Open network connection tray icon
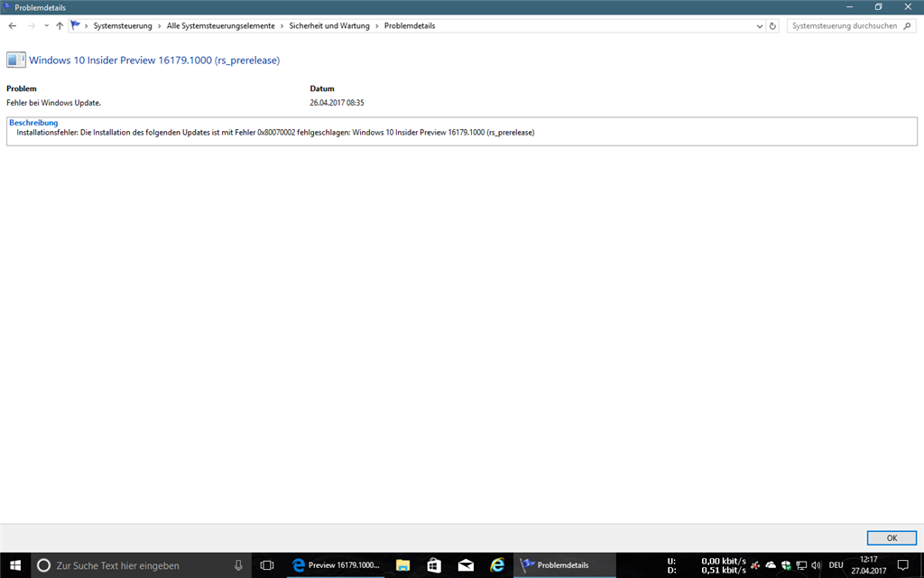924x578 pixels. pos(801,565)
